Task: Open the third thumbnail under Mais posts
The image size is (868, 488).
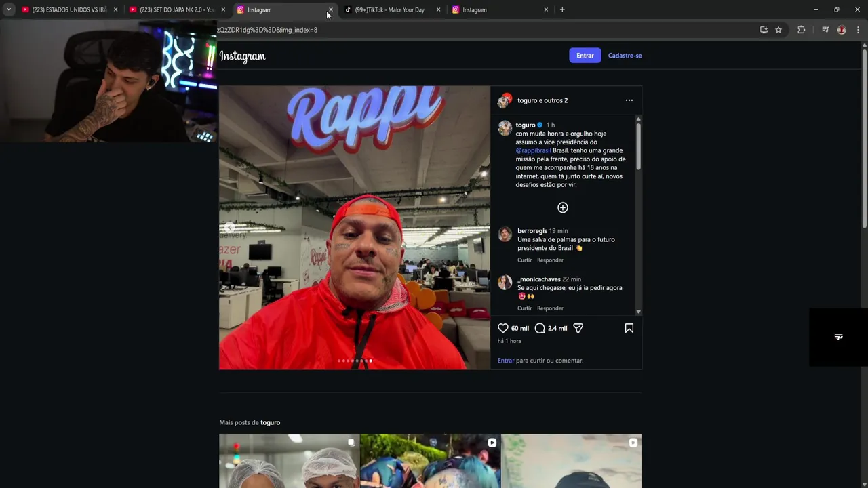Action: 572,461
